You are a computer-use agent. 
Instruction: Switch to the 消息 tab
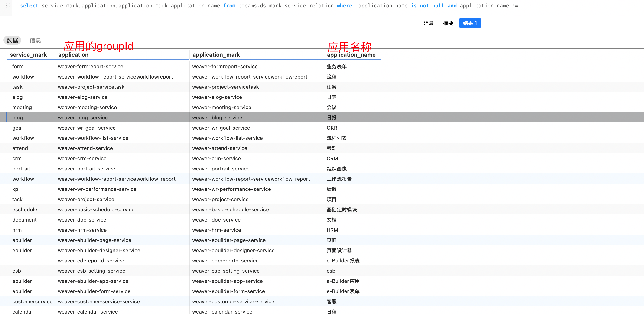click(x=428, y=23)
